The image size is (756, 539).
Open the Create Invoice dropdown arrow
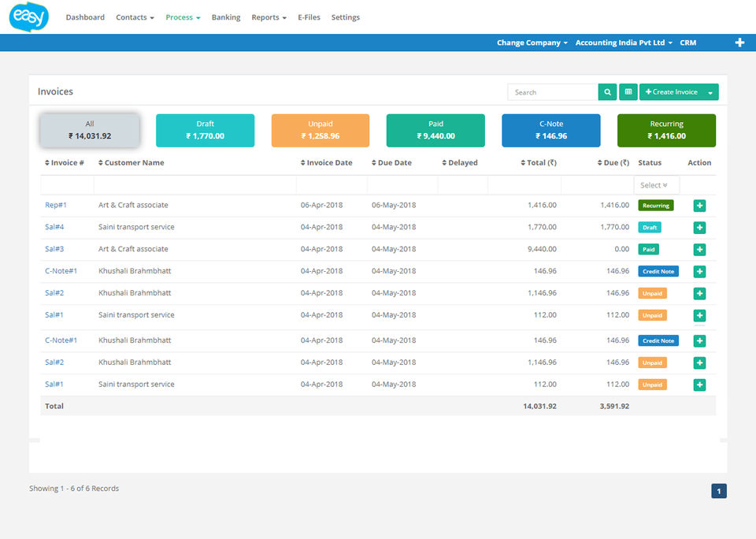point(710,92)
